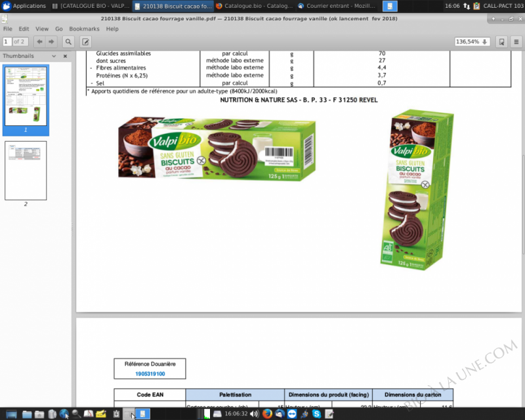
Task: Click the Palettisation table header
Action: click(x=235, y=394)
